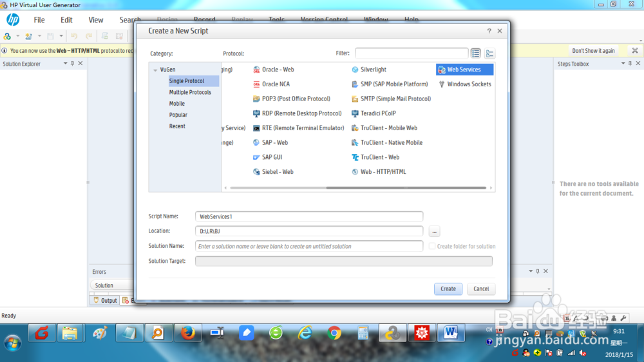Screen dimensions: 644x362
Task: Choose SMTP (Simple Mail Protocol)
Action: (x=392, y=99)
